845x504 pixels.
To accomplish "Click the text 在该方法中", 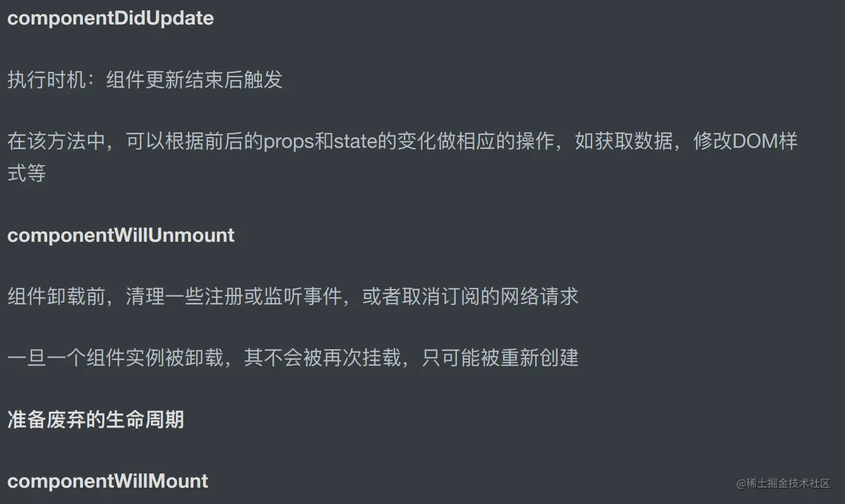I will pos(56,142).
